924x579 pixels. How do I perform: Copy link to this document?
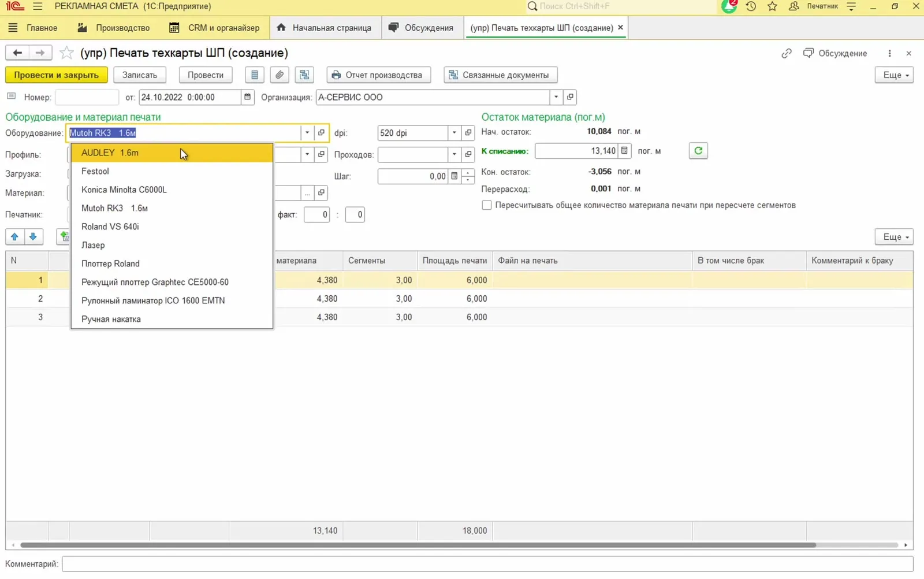787,53
